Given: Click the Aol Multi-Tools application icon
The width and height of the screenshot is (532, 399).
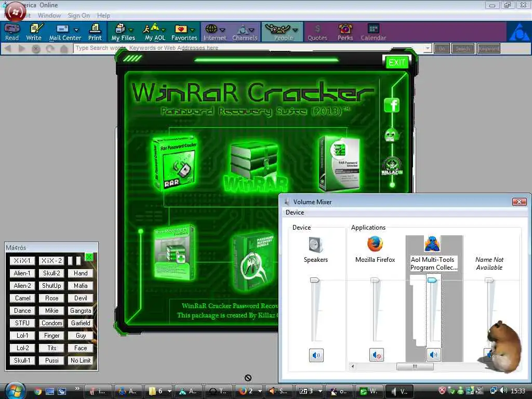Looking at the screenshot, I should [x=432, y=243].
